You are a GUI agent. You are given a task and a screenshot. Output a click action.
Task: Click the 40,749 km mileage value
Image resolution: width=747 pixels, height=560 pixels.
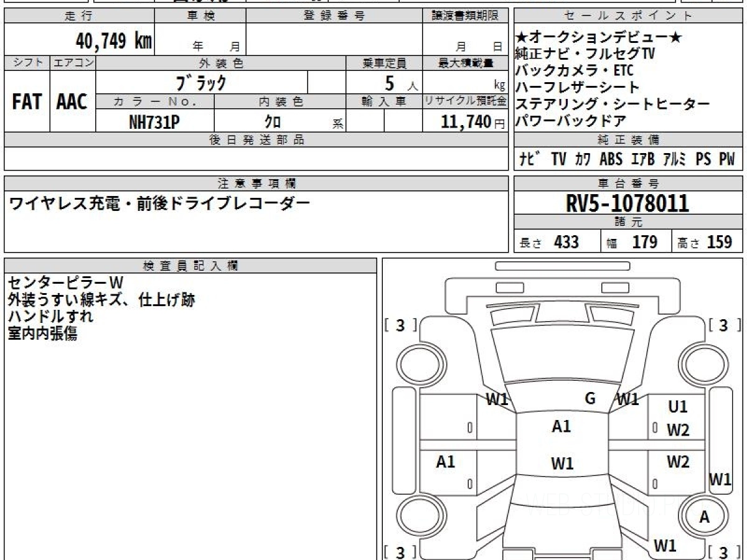[x=114, y=41]
